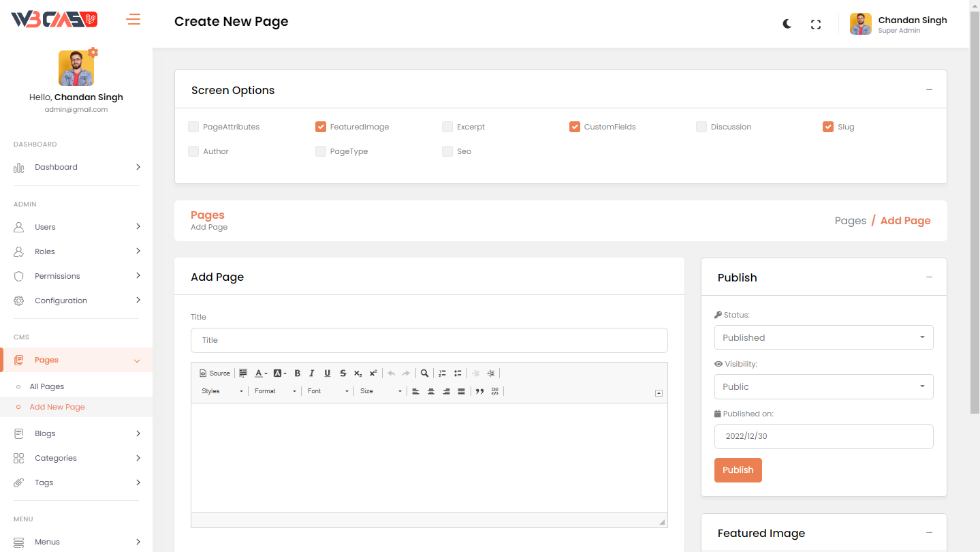Screen dimensions: 980x552
Task: Center-align text in the editor
Action: 430,391
